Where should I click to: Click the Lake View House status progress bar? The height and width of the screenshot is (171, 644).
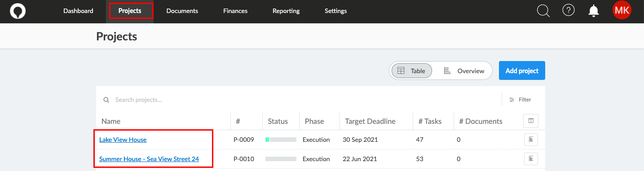281,140
